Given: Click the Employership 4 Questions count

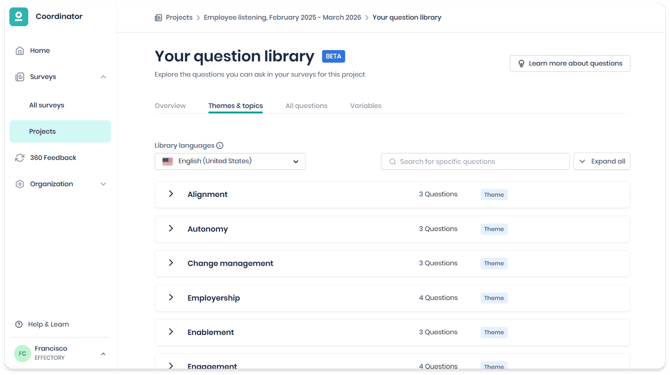Looking at the screenshot, I should click(x=438, y=298).
